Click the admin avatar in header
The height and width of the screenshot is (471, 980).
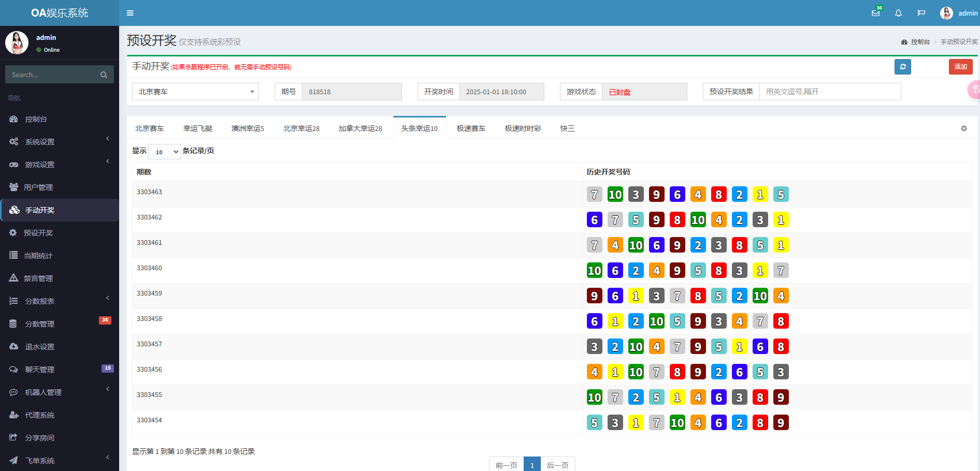coord(946,13)
